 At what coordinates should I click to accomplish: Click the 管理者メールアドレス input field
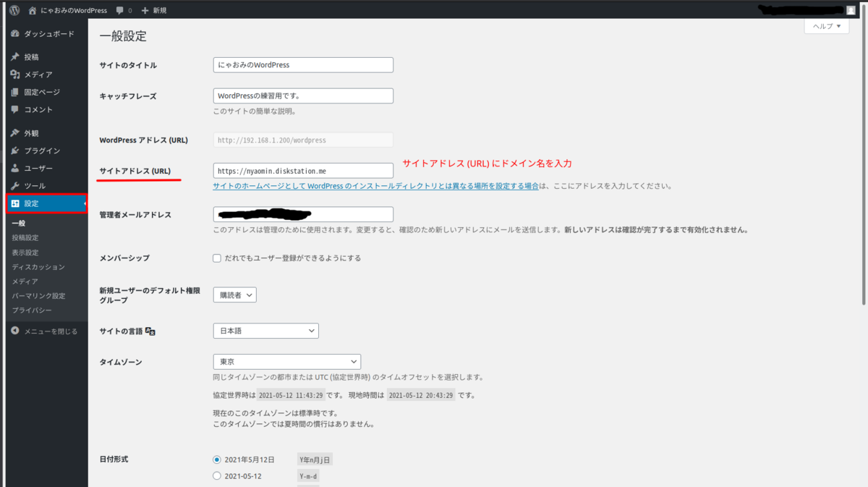303,214
